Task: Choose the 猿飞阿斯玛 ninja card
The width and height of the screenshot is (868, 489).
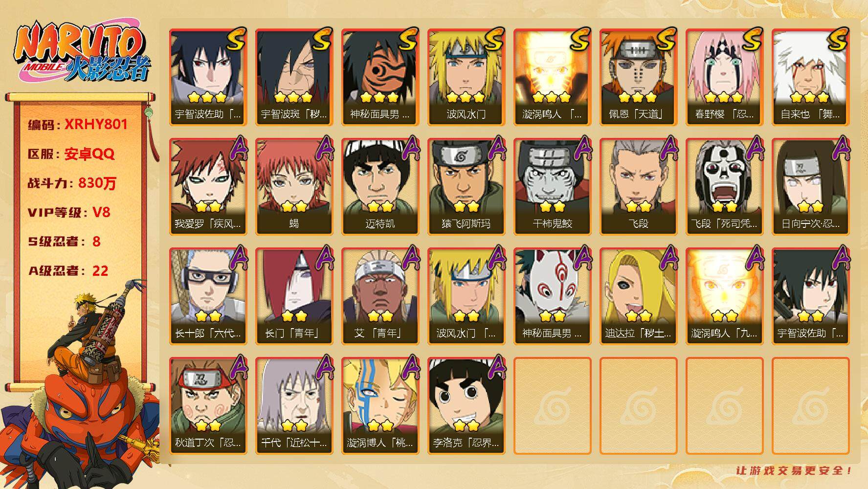Action: click(466, 187)
